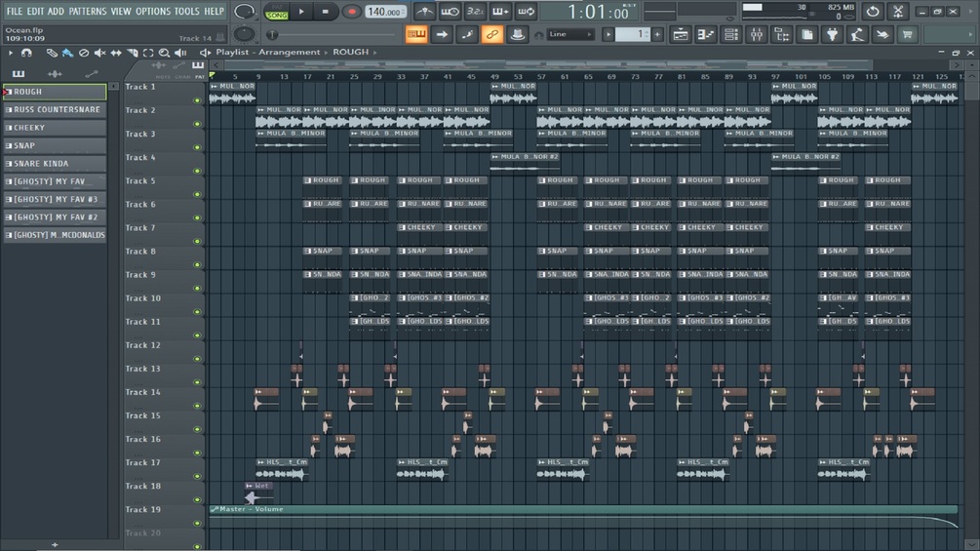Image resolution: width=980 pixels, height=551 pixels.
Task: Click the stacked pages icon in toolbar
Action: pos(806,34)
